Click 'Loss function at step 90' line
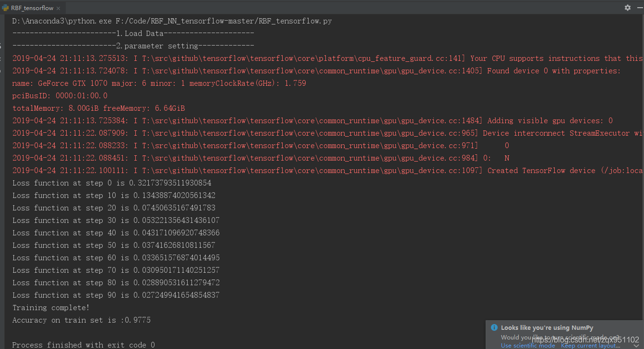644x349 pixels. [x=116, y=295]
